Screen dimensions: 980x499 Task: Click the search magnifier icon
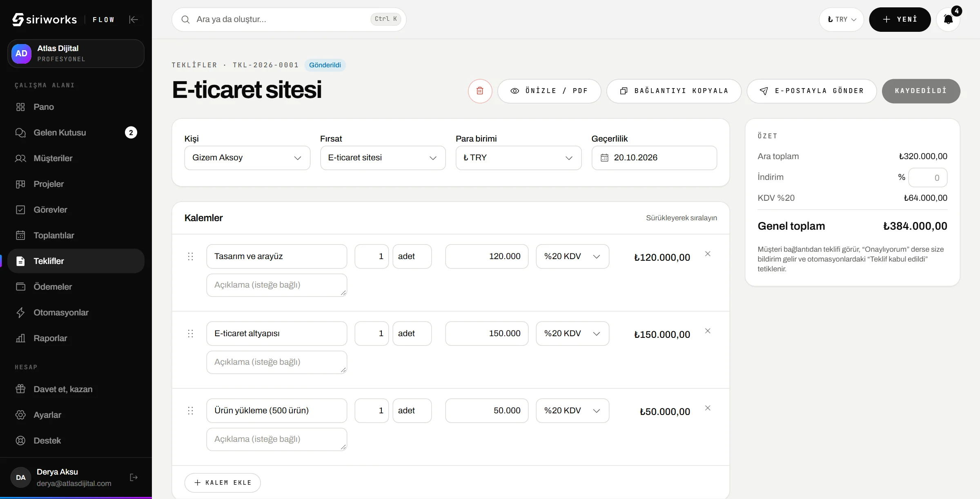[185, 20]
